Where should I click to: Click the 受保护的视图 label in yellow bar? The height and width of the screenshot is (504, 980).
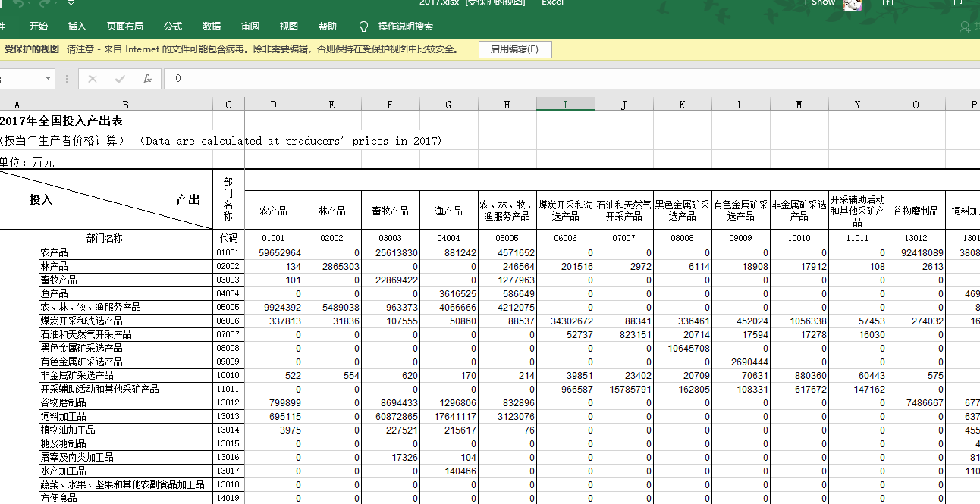(x=32, y=49)
